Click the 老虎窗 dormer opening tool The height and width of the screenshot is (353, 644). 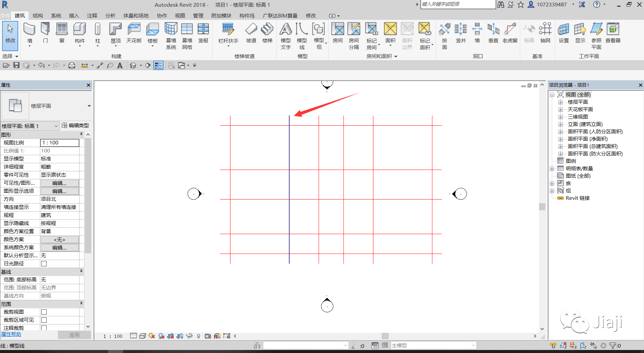[510, 33]
